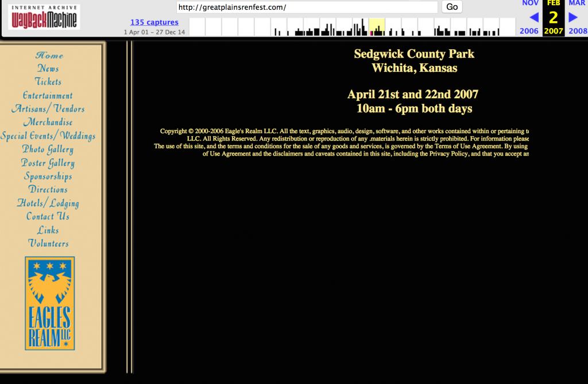Viewport: 588px width, 384px height.
Task: Click the highlighted 2007 timeline segment
Action: click(377, 27)
